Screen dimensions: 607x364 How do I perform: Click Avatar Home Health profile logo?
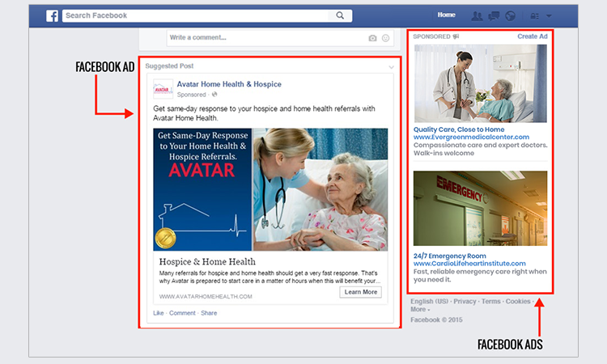(x=163, y=89)
